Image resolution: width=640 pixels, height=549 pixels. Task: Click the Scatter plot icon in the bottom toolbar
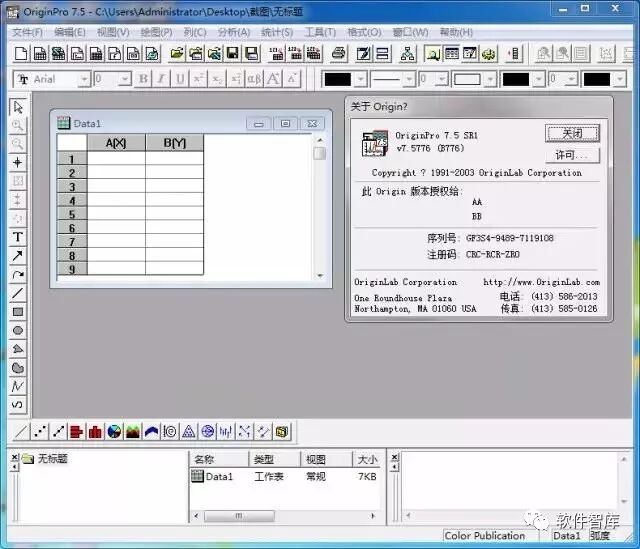pyautogui.click(x=40, y=431)
